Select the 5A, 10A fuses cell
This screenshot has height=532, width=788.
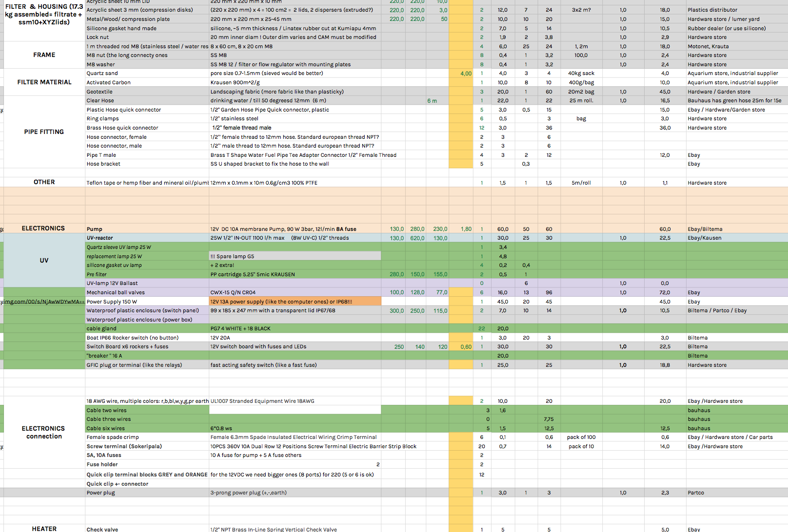(147, 456)
